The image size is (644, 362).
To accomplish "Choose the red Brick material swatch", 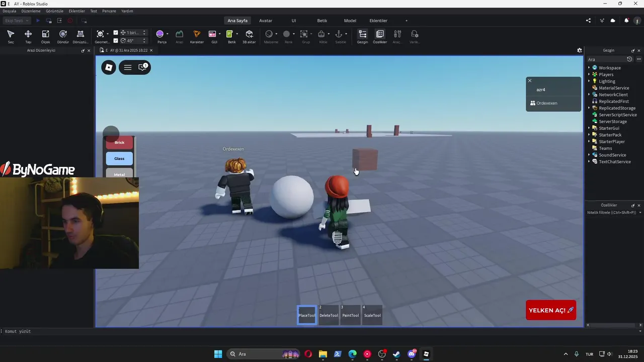I will pyautogui.click(x=119, y=142).
